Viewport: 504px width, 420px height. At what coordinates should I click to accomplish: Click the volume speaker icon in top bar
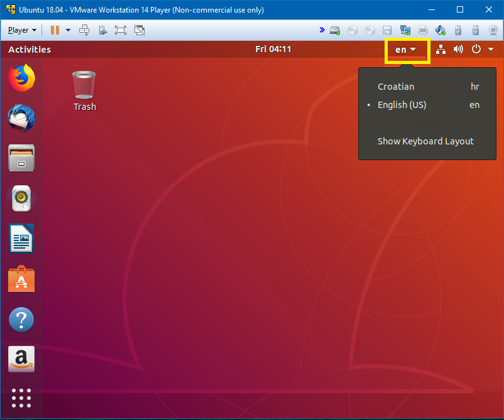pyautogui.click(x=458, y=49)
